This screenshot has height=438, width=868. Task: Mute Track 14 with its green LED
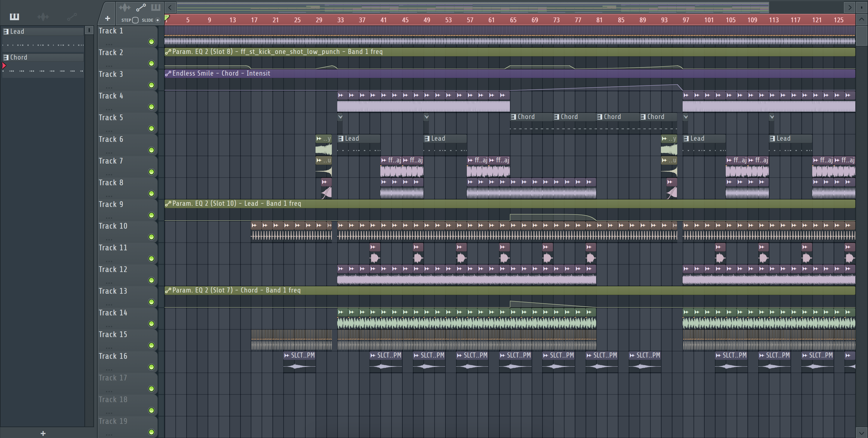click(151, 324)
